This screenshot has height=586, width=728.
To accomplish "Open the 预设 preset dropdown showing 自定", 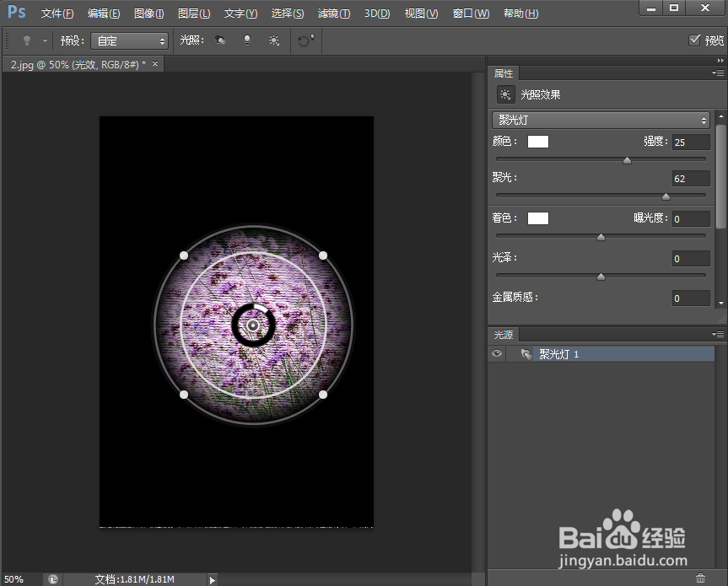I will (x=129, y=40).
